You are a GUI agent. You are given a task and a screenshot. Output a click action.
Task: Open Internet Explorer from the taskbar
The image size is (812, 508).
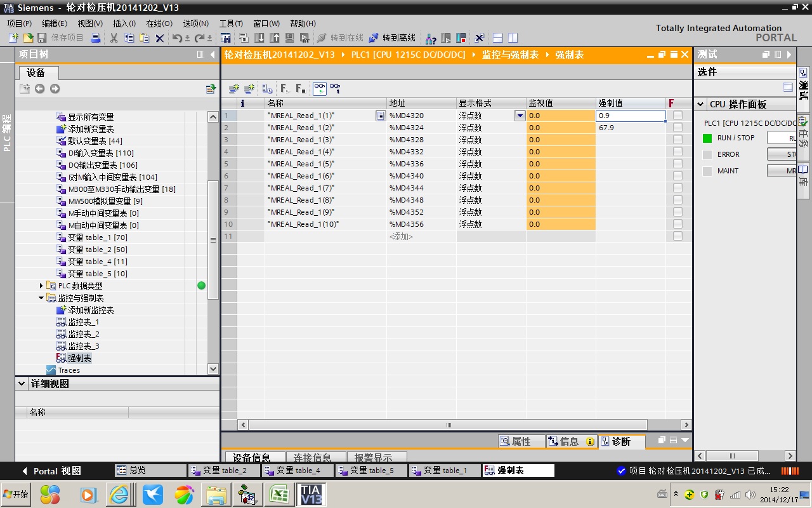click(120, 494)
